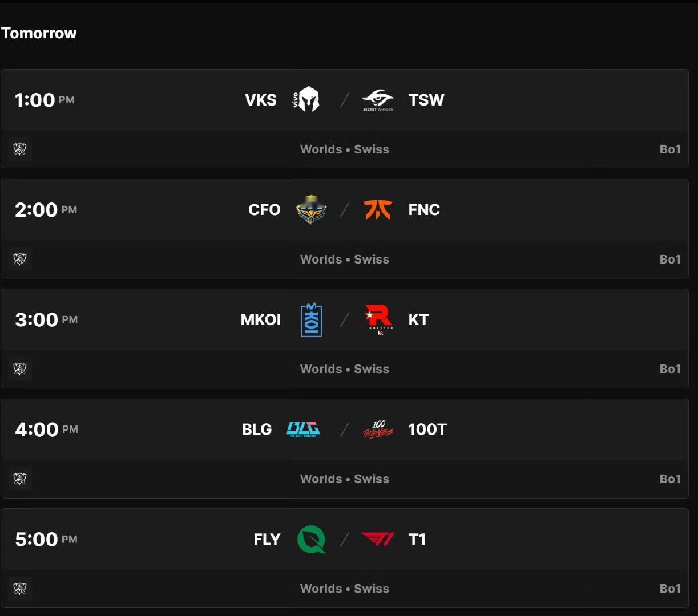This screenshot has width=698, height=616.
Task: Click the Bilibili Gaming BLG logo
Action: (x=303, y=429)
